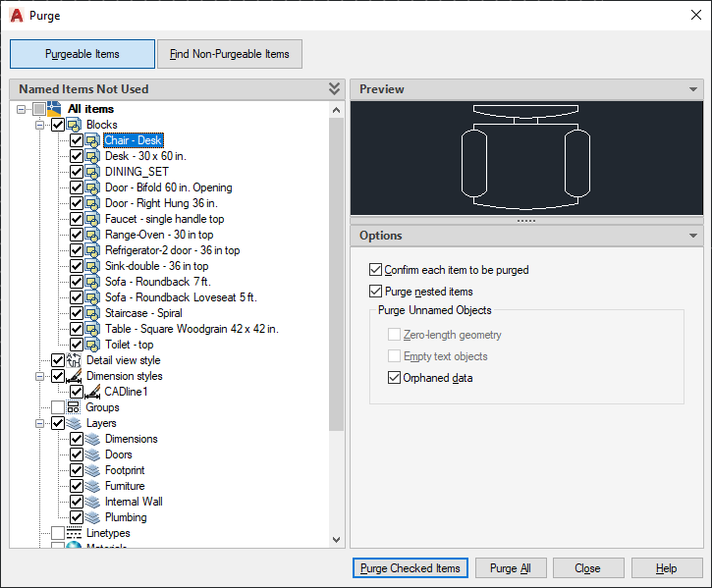Click the tree scrollbar up arrow
Screen dimensions: 712x588
[x=336, y=110]
